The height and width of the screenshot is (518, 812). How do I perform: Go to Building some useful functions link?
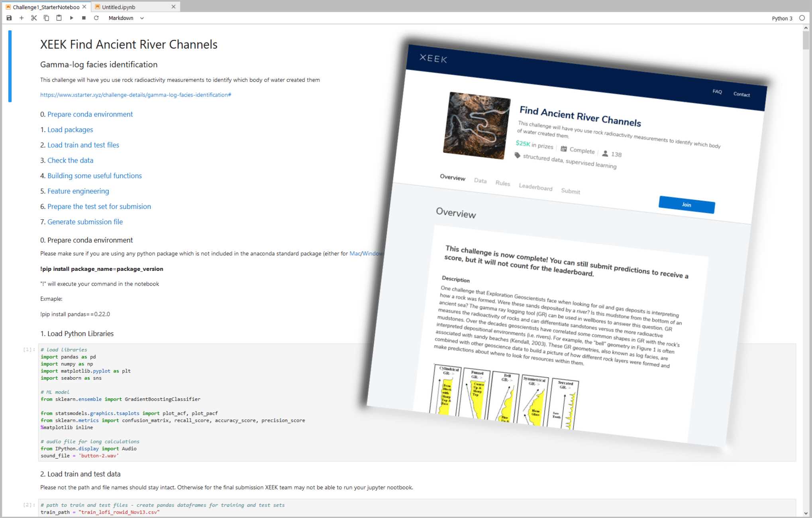[x=94, y=176]
